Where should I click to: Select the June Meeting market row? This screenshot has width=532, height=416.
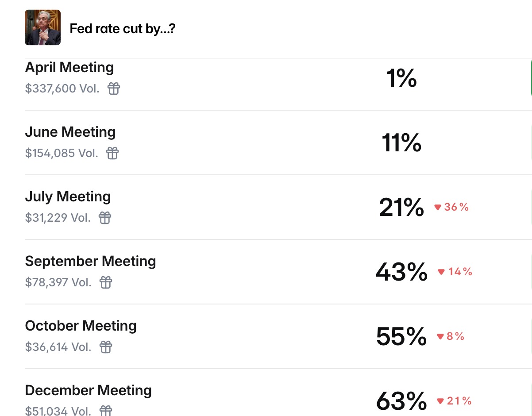[x=70, y=132]
